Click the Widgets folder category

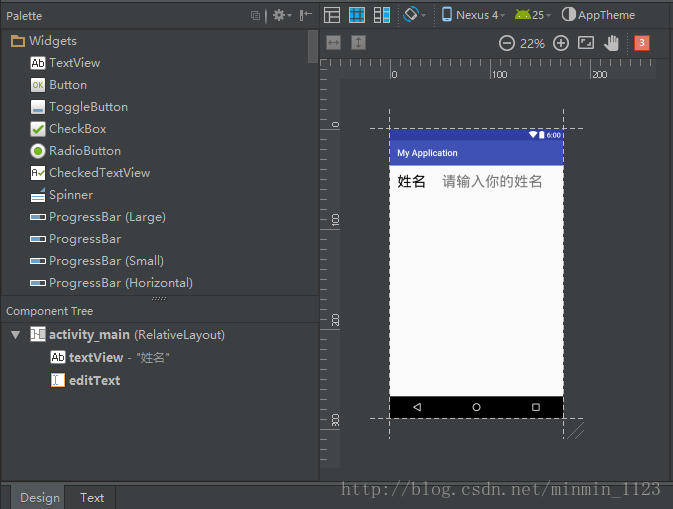click(44, 41)
